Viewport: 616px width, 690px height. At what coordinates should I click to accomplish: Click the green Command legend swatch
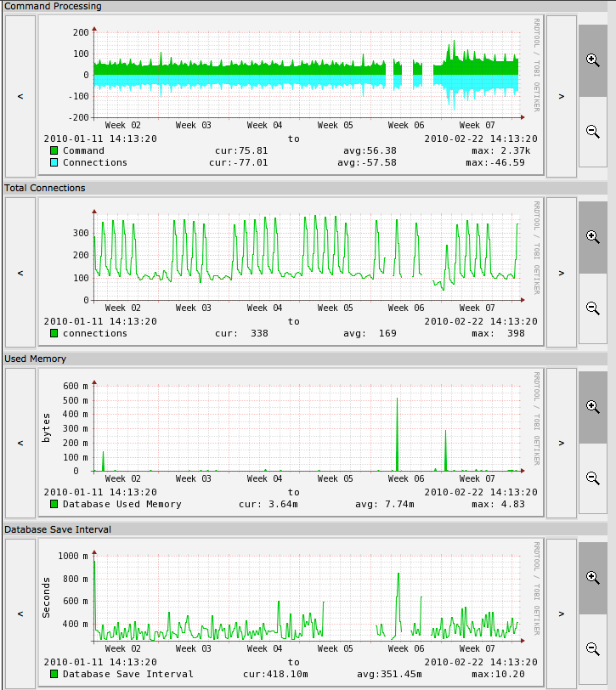coord(54,151)
